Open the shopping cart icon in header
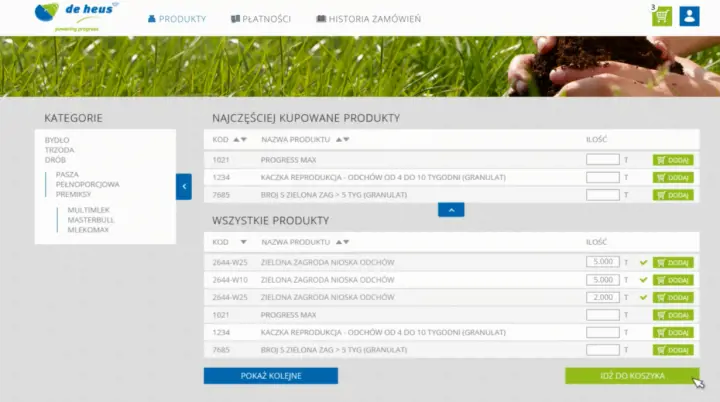This screenshot has width=720, height=402. (660, 17)
